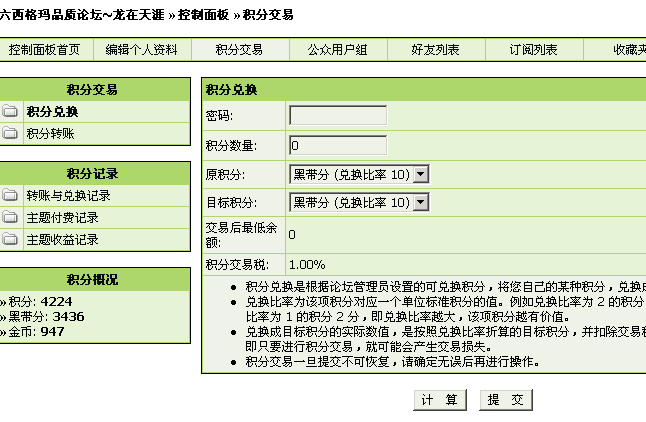Screen dimensions: 646x422
Task: Open the 积分转账 sidebar link
Action: point(50,133)
